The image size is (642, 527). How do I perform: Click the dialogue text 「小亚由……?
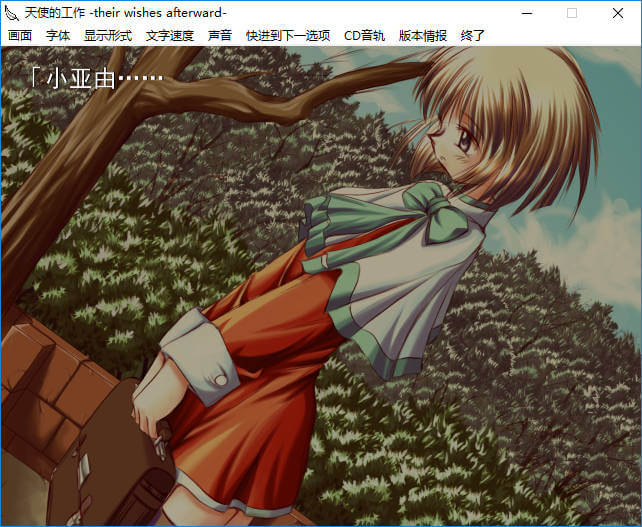(x=90, y=78)
